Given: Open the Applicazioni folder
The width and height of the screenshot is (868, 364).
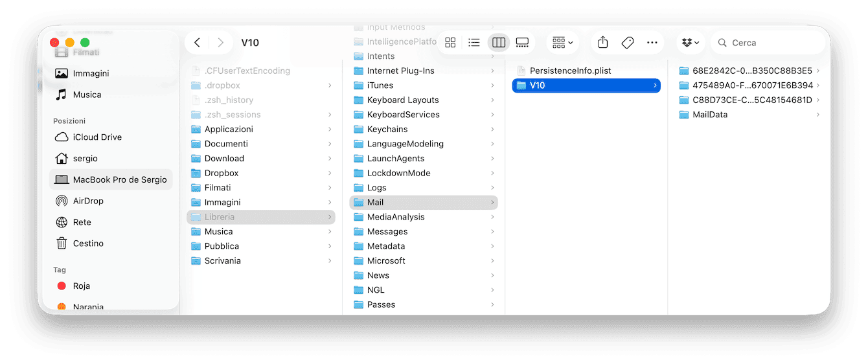Looking at the screenshot, I should pos(261,129).
